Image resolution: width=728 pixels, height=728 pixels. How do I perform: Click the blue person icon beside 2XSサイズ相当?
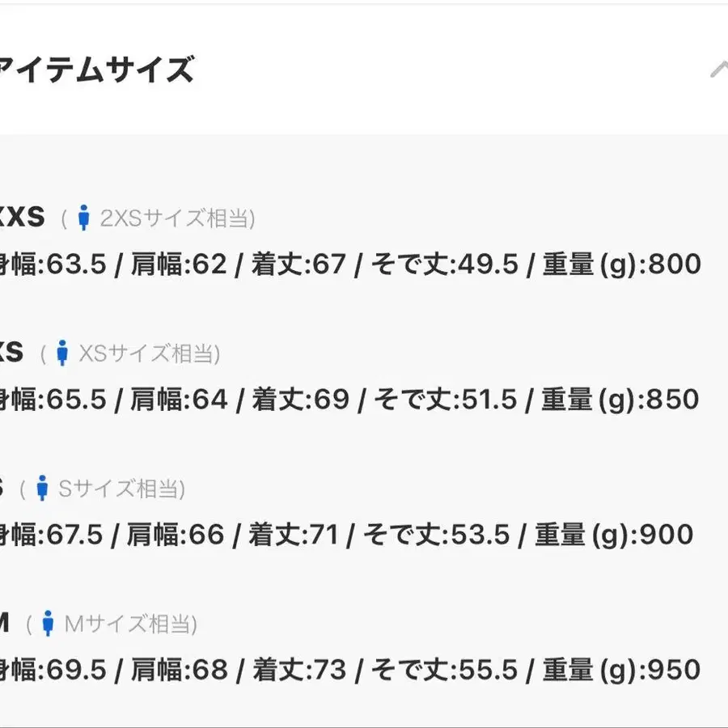pyautogui.click(x=83, y=218)
